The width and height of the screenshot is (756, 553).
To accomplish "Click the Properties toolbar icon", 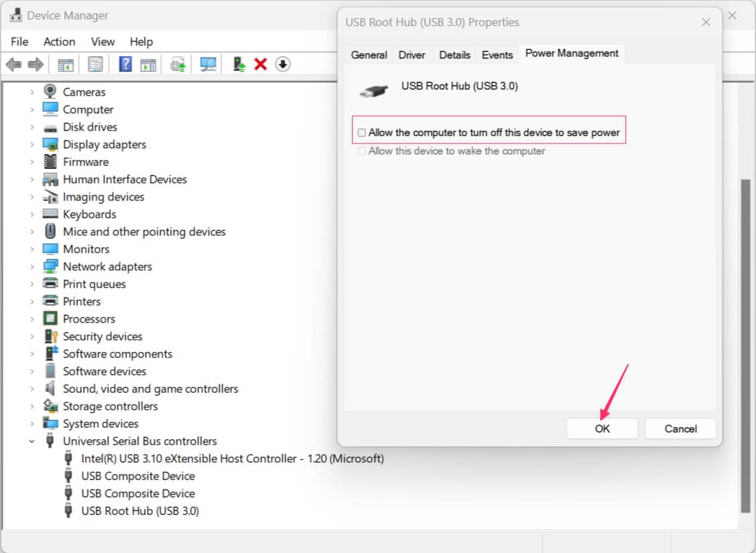I will (x=96, y=64).
